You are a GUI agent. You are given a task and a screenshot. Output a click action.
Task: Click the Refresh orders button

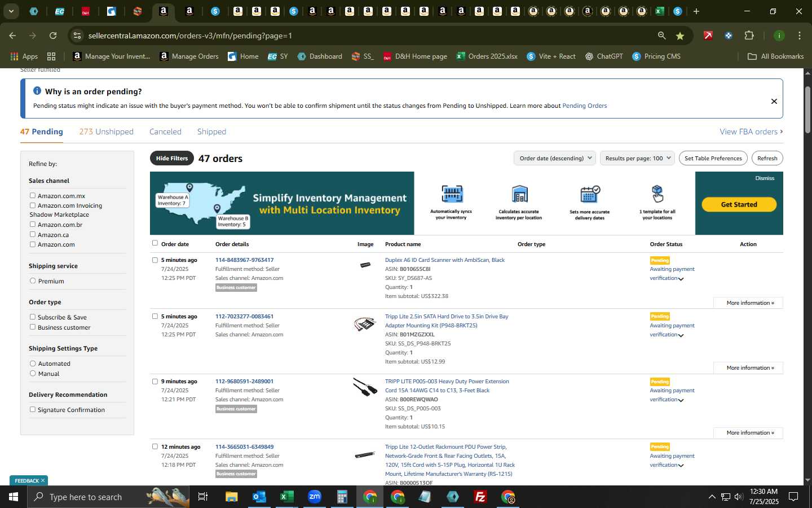(x=767, y=158)
